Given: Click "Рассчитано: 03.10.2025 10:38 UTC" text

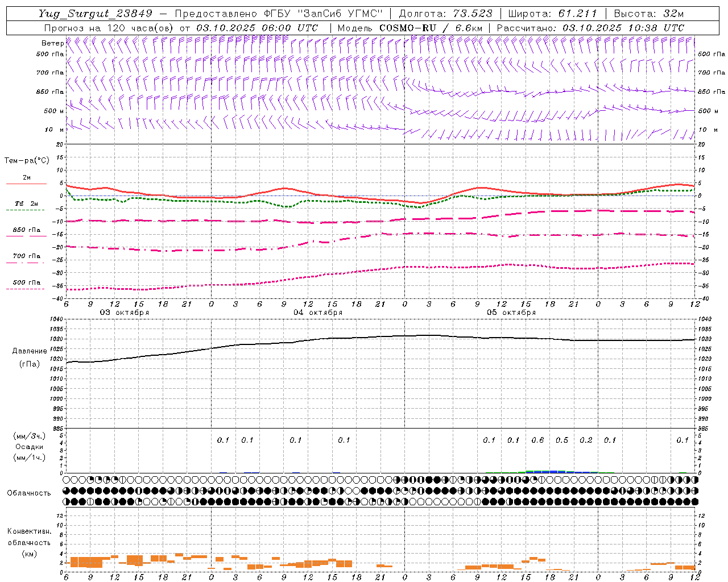Looking at the screenshot, I should pyautogui.click(x=590, y=28).
